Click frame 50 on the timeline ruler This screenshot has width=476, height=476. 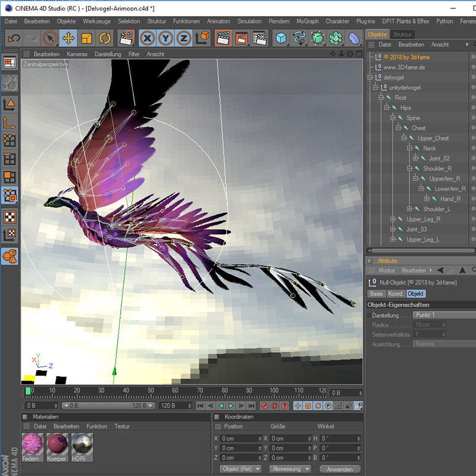[151, 391]
